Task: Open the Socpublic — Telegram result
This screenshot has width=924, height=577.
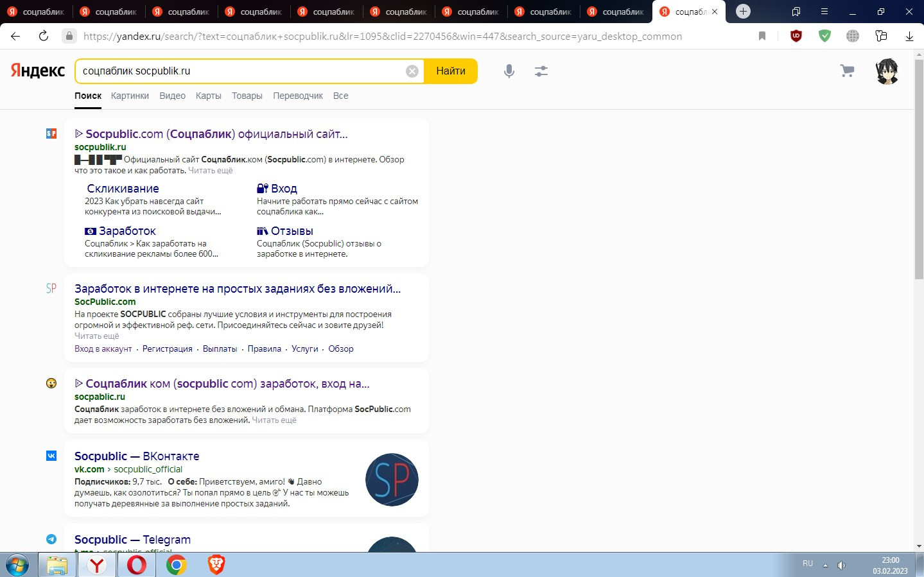Action: coord(132,540)
